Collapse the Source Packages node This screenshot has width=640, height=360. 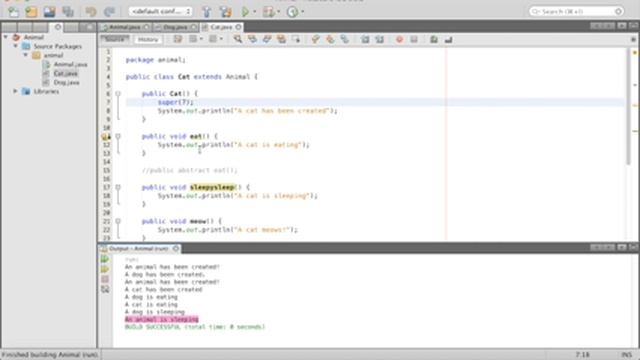[x=16, y=46]
